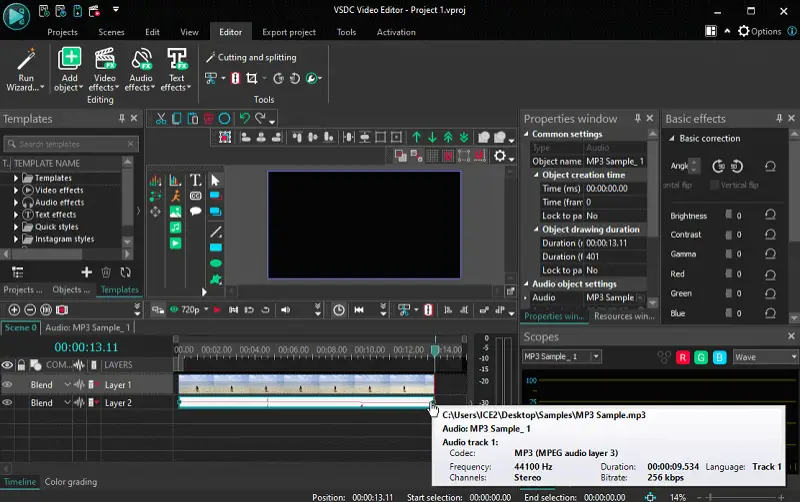This screenshot has height=502, width=800.
Task: Click the red Delete trash icon above preview
Action: click(x=208, y=118)
